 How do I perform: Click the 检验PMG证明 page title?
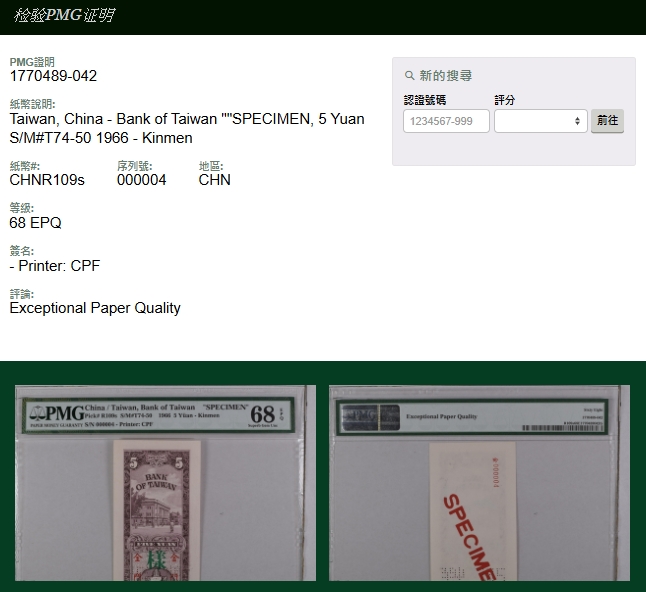64,15
